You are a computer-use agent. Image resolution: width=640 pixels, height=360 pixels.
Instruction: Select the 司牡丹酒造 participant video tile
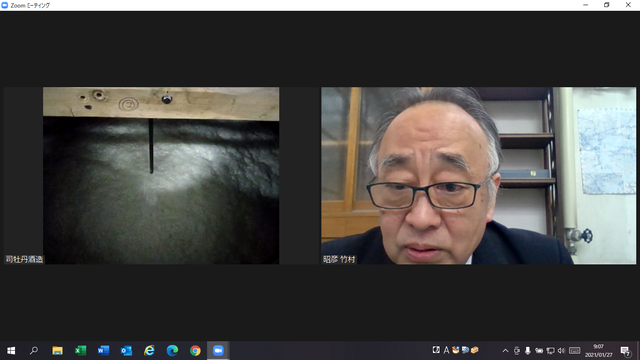(161, 176)
